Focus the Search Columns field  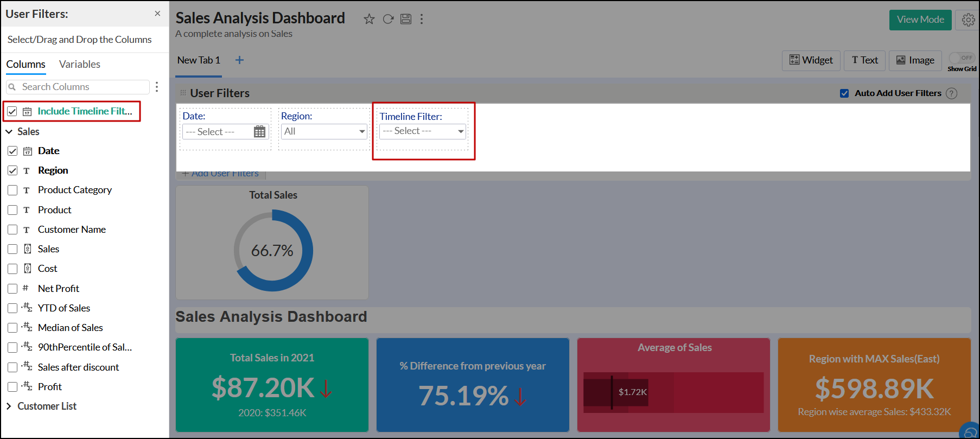click(x=78, y=87)
